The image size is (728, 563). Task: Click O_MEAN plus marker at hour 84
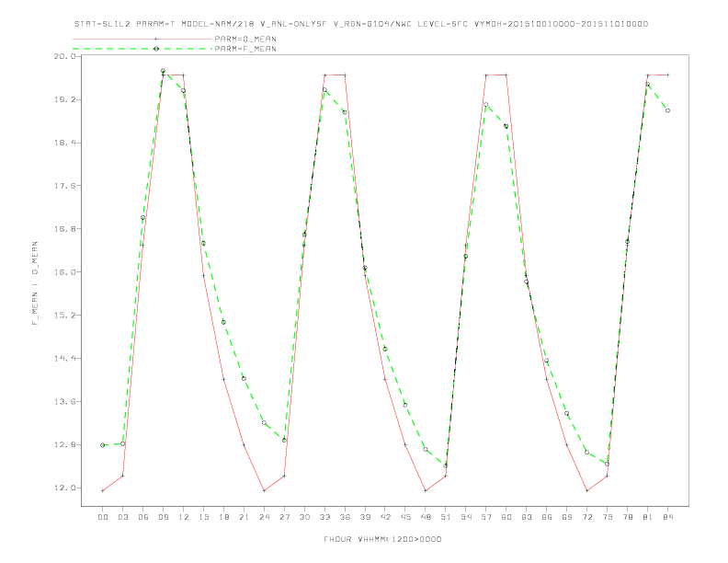point(667,75)
